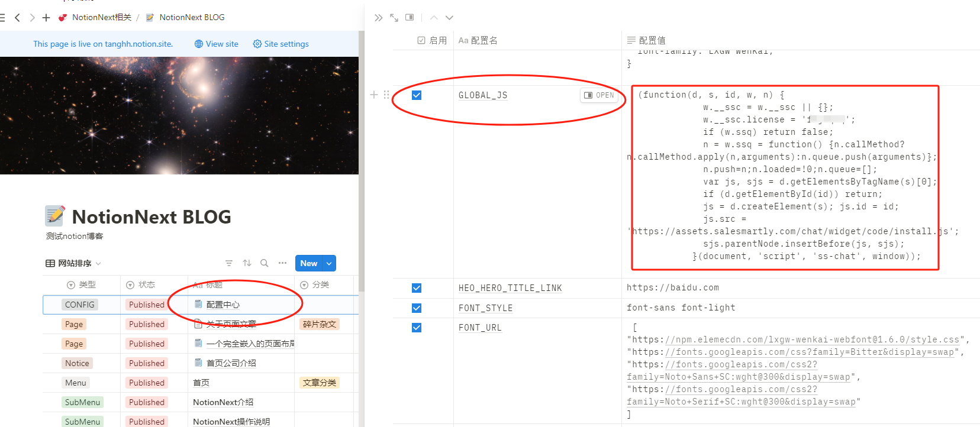Viewport: 980px width, 427px height.
Task: Click the drag handle icon beside GLOBAL_JS
Action: [386, 95]
